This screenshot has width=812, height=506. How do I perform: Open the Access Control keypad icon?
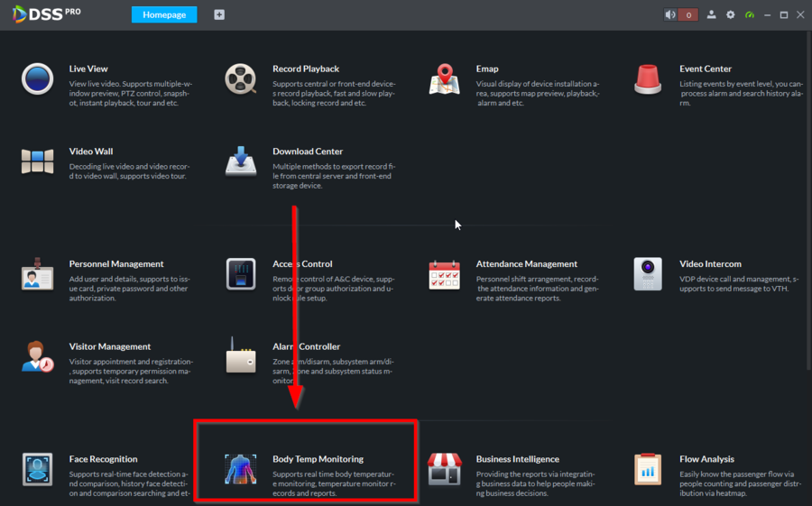click(x=241, y=273)
